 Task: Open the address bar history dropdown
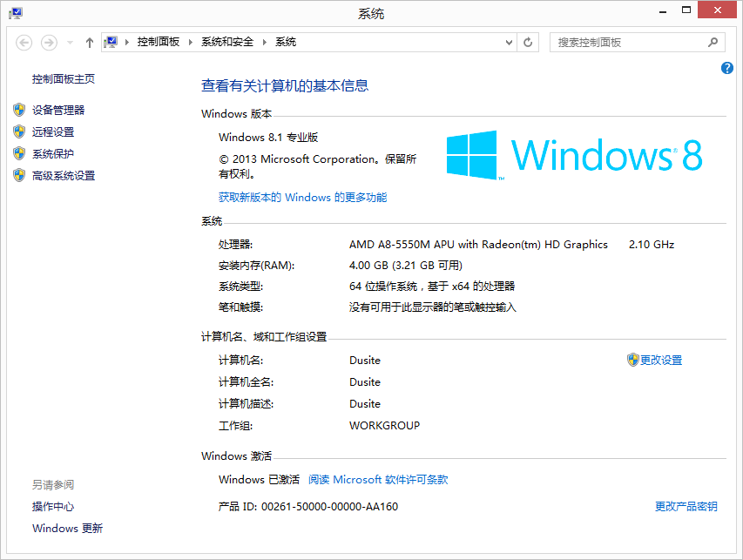coord(509,42)
